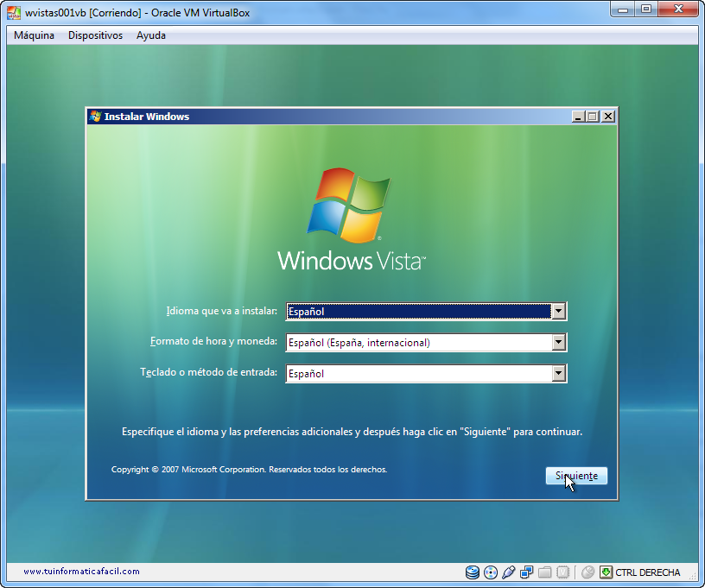Click the Windows flag icon of Instalar Windows
This screenshot has height=588, width=705.
pyautogui.click(x=95, y=117)
